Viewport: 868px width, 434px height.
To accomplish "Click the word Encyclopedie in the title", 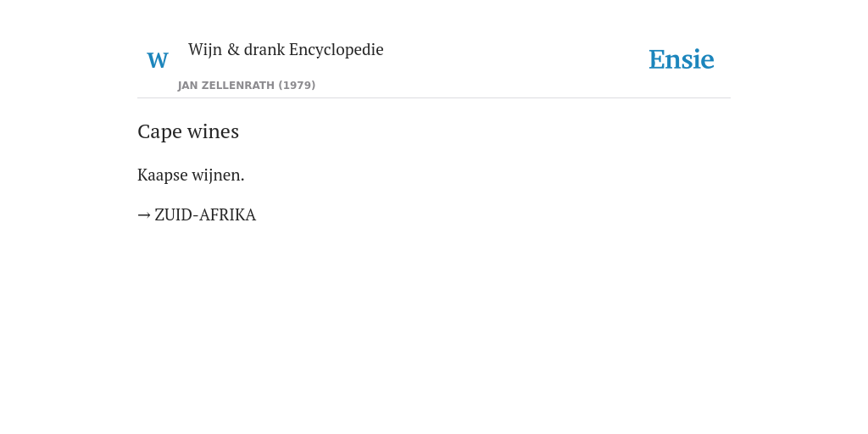I will coord(336,49).
